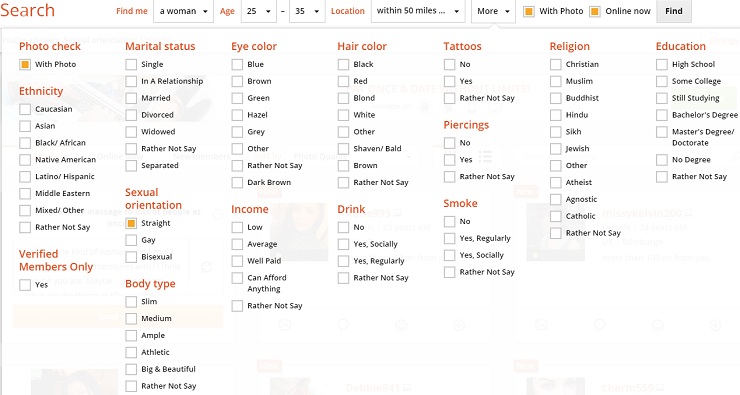Check Shaven/ Bald hair option
This screenshot has height=395, width=740.
[344, 149]
